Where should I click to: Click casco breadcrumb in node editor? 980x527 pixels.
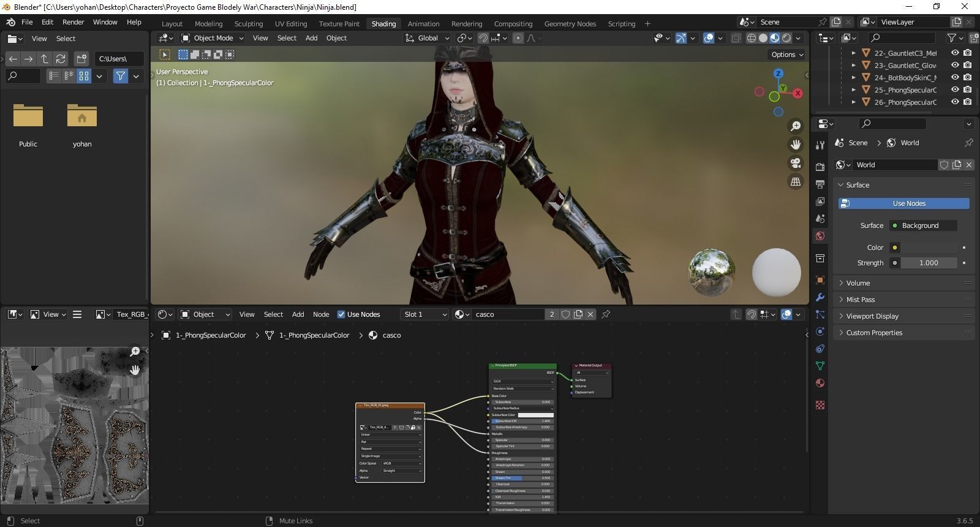[391, 335]
